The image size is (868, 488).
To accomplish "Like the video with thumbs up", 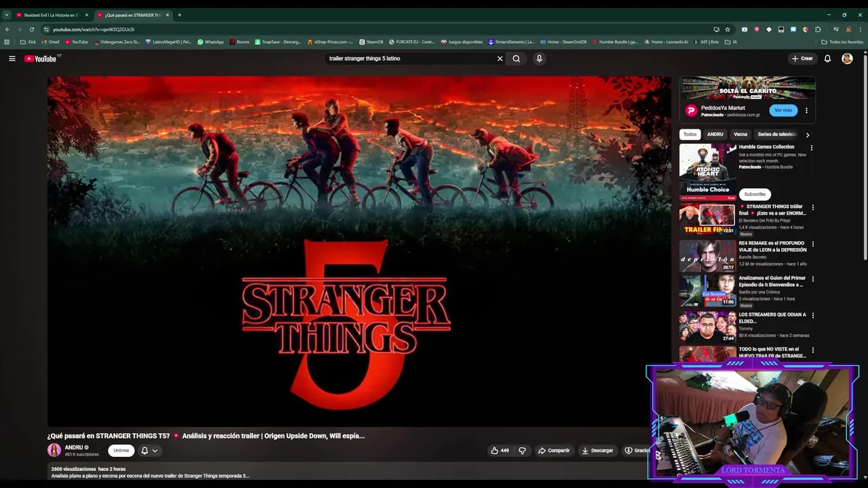I will [x=500, y=450].
